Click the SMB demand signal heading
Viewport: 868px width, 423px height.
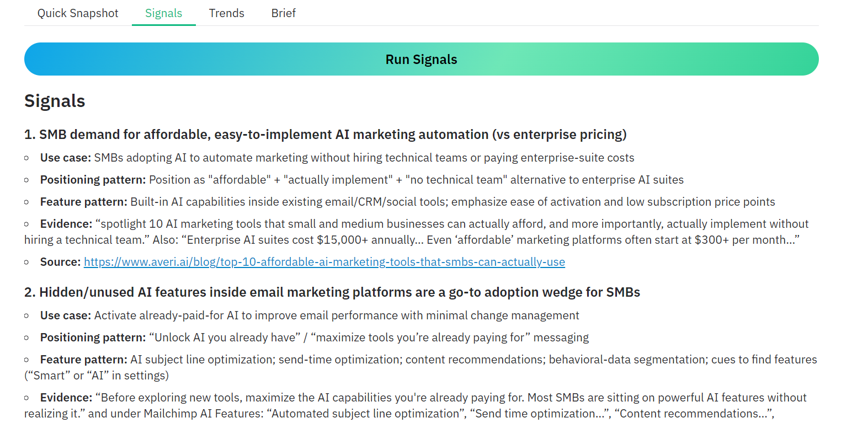pos(325,135)
